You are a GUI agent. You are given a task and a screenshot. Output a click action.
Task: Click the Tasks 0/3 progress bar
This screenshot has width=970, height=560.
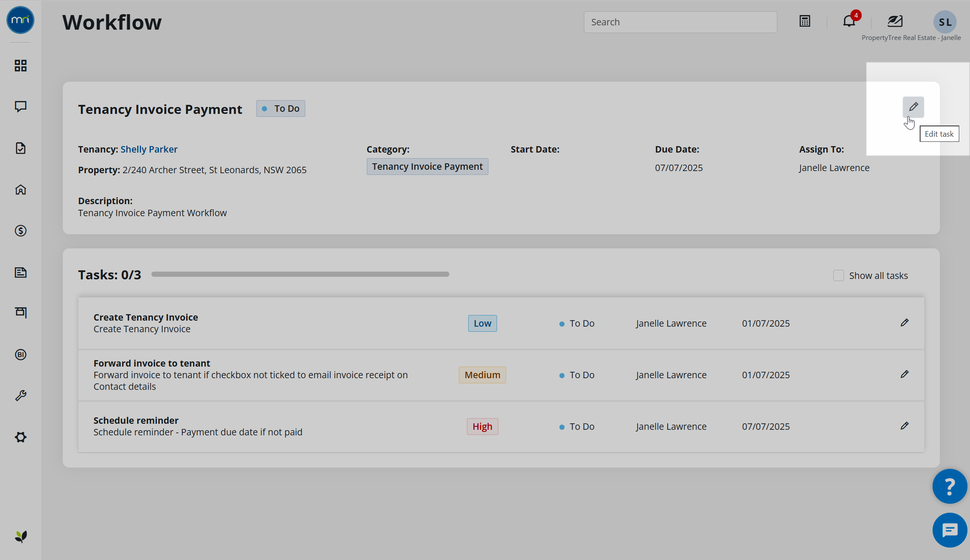(x=300, y=274)
